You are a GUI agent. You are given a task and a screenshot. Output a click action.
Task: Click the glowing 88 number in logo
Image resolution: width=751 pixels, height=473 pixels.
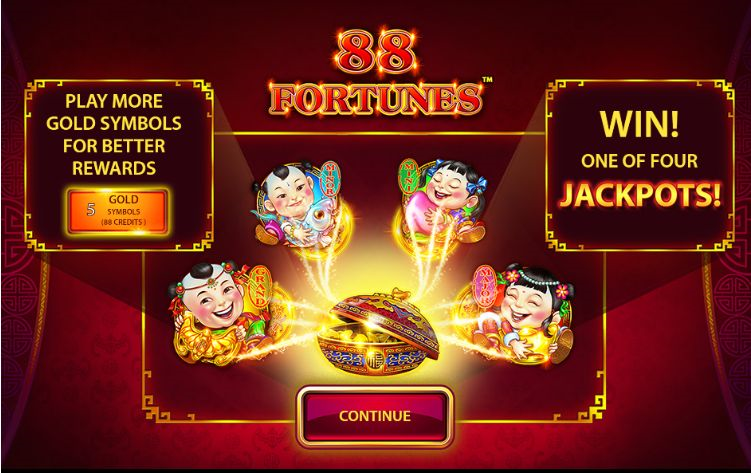coord(376,52)
